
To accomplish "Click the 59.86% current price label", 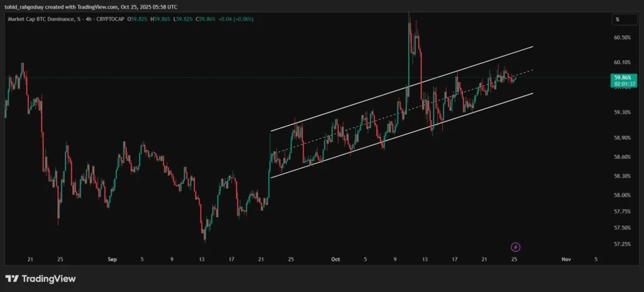I will click(622, 77).
